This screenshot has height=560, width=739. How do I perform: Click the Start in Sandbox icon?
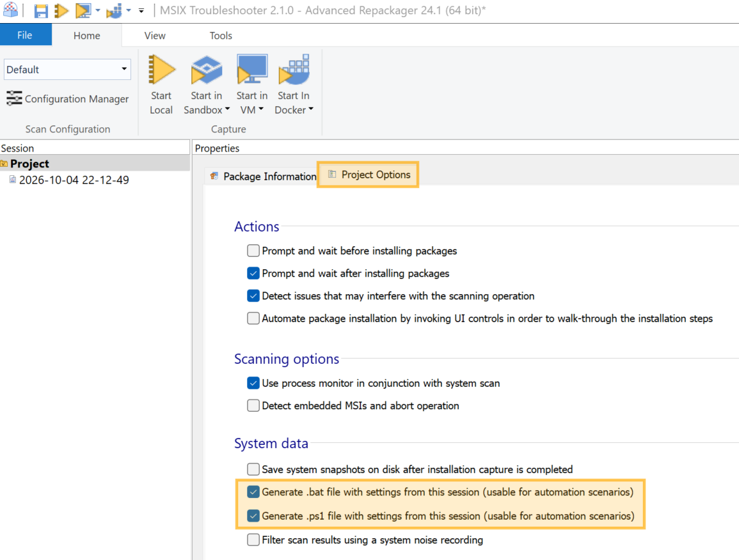click(x=207, y=69)
